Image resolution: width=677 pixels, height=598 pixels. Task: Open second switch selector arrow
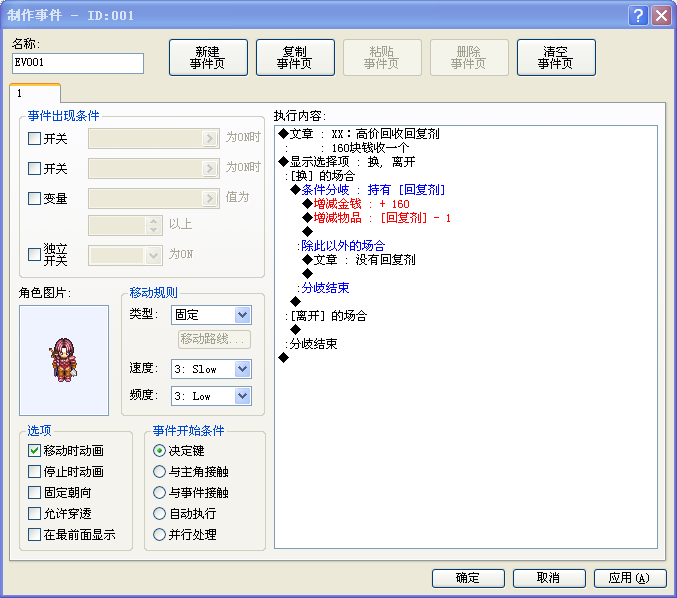pos(209,168)
